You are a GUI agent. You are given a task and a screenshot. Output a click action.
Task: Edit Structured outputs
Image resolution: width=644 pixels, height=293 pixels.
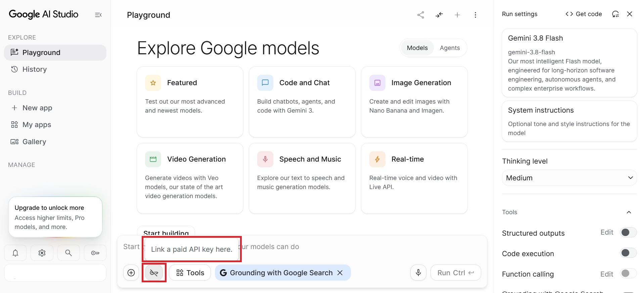coord(607,232)
